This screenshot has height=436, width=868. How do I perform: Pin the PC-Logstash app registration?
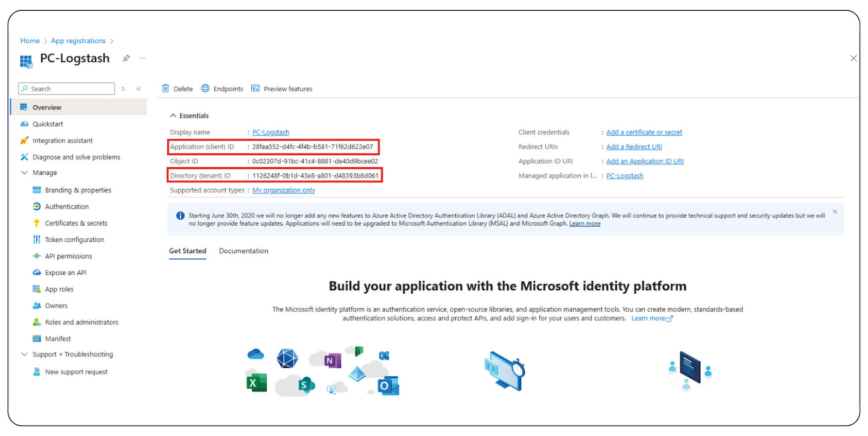tap(126, 58)
